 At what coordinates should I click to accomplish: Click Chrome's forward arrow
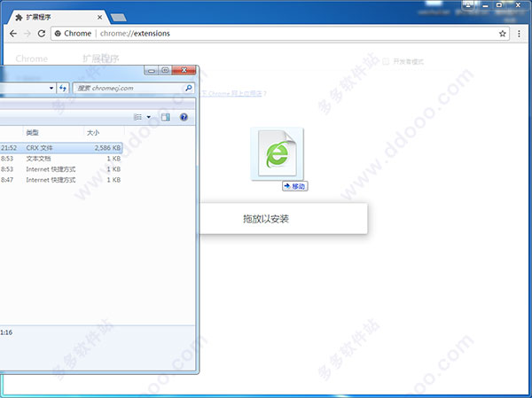[x=27, y=34]
